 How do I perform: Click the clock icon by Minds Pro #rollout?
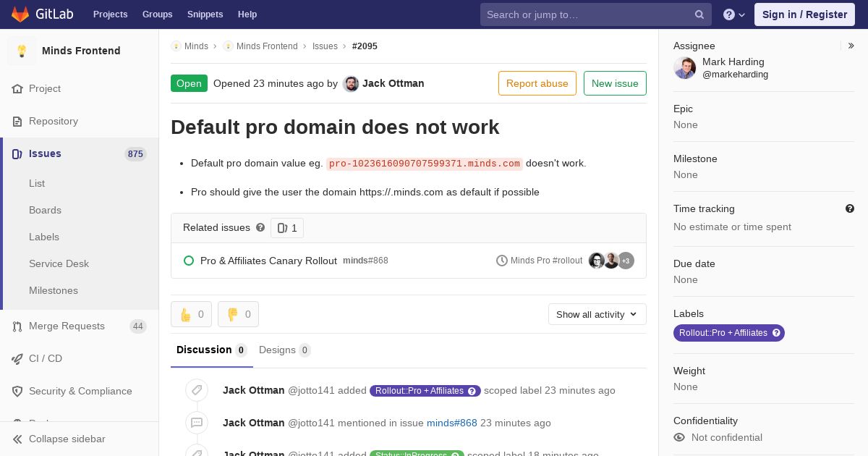point(502,261)
